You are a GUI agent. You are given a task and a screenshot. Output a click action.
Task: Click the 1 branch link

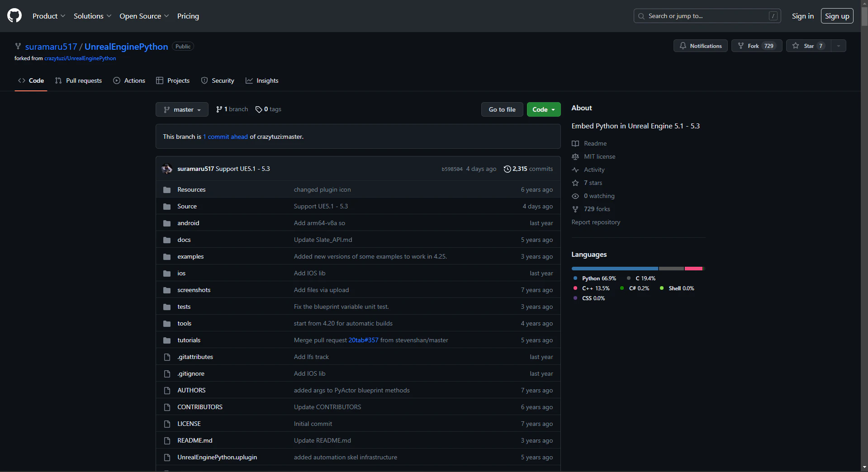click(232, 109)
